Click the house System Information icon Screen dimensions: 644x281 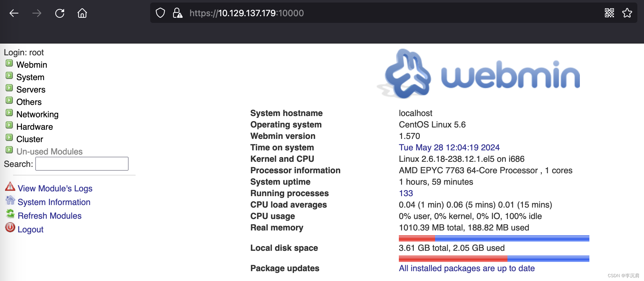point(10,200)
